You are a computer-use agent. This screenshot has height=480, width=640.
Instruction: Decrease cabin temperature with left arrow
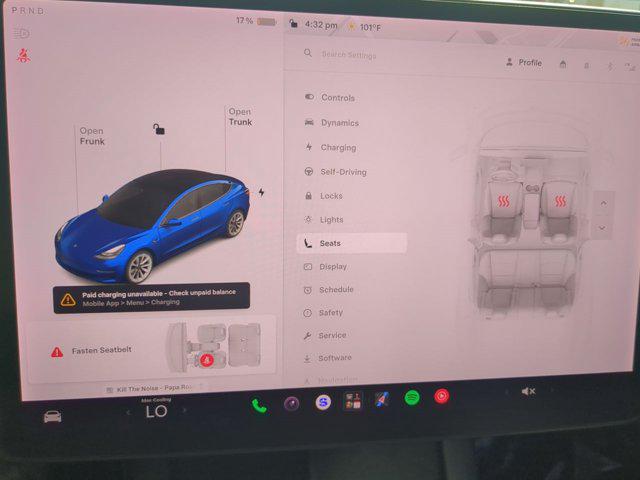128,413
